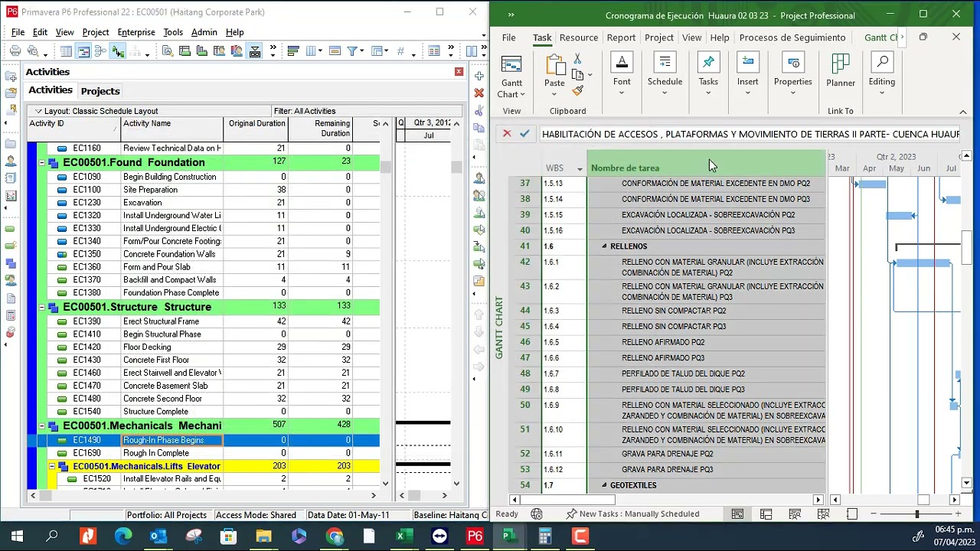This screenshot has width=980, height=551.
Task: Open the Resource tab in Project
Action: click(579, 37)
